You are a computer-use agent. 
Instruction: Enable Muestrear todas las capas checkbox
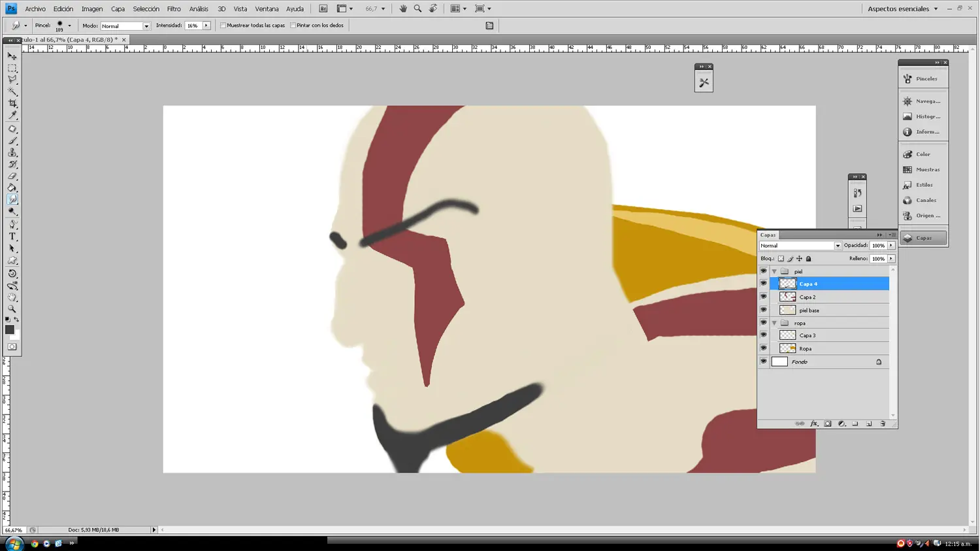pos(223,25)
